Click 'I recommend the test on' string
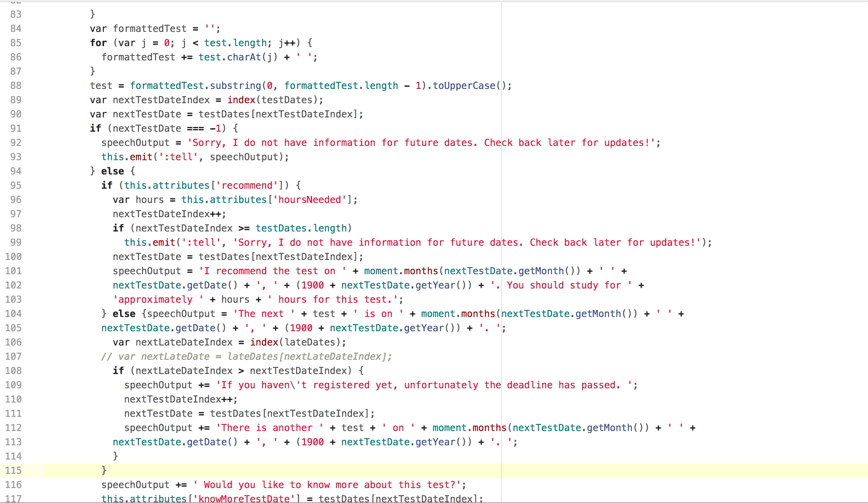Image resolution: width=868 pixels, height=503 pixels. tap(272, 271)
